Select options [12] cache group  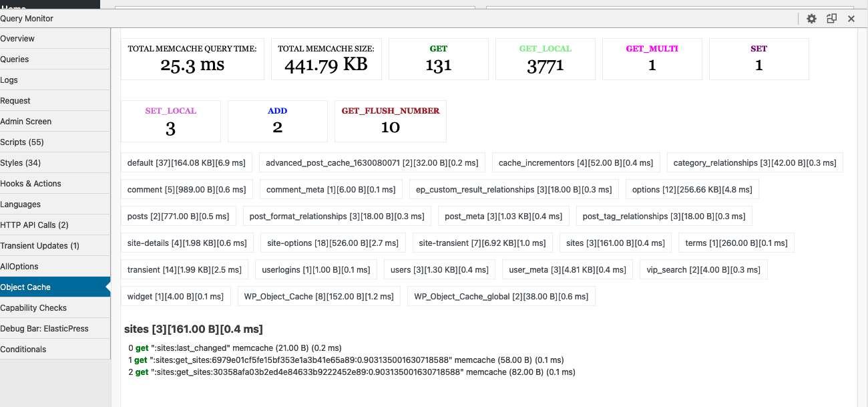click(692, 189)
